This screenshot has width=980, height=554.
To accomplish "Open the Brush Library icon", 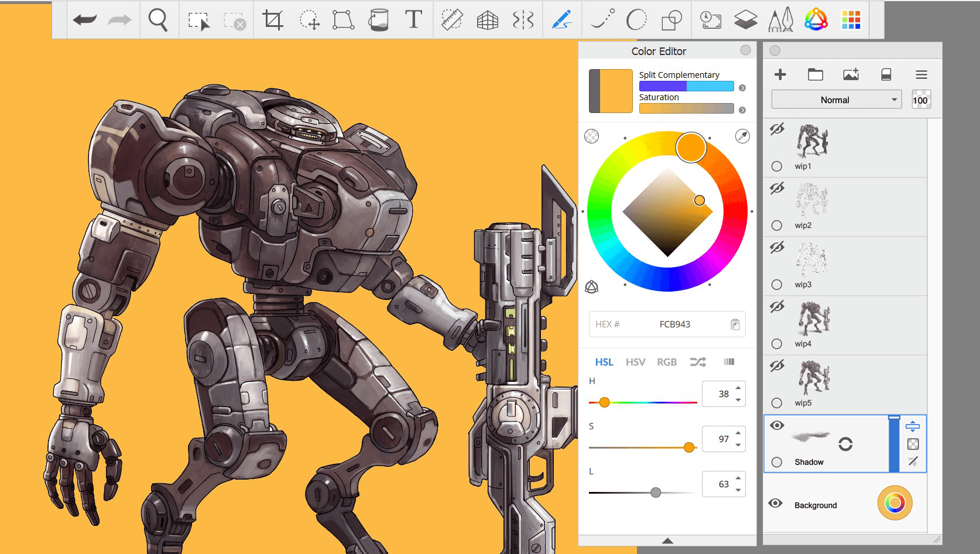I will 780,20.
